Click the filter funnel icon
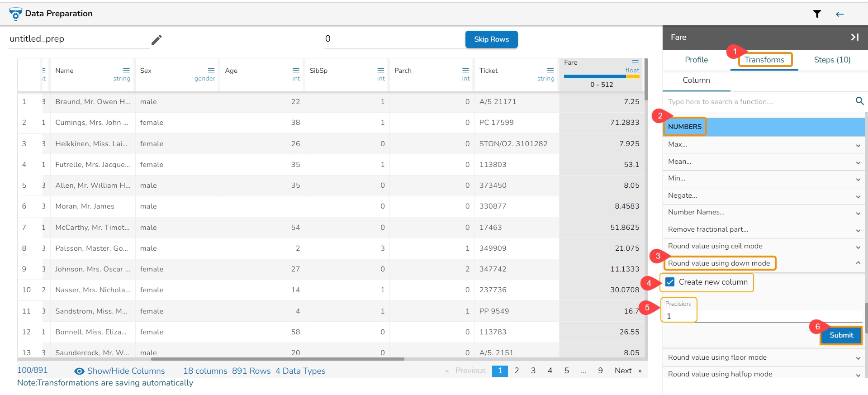 point(817,14)
